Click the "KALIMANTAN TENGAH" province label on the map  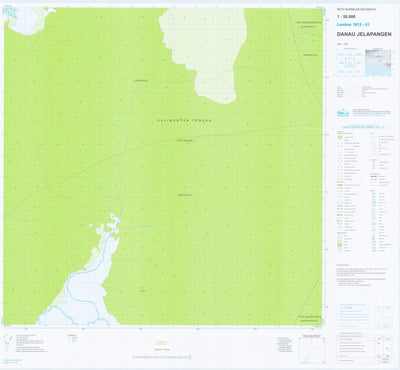pos(185,120)
